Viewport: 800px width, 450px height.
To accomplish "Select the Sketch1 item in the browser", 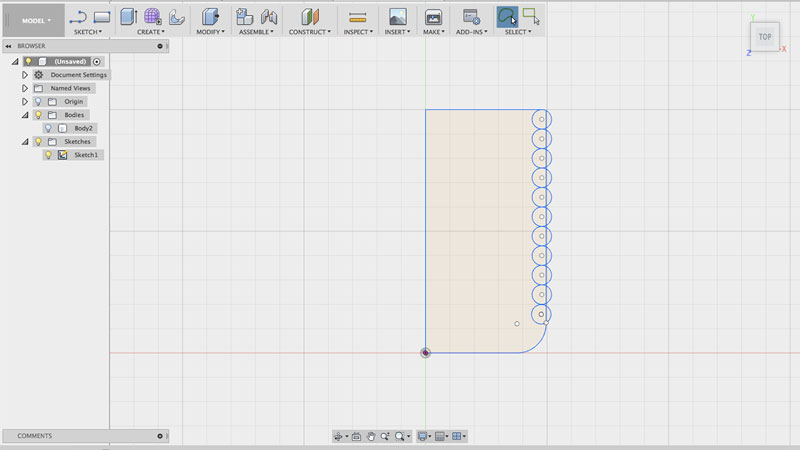I will [85, 155].
